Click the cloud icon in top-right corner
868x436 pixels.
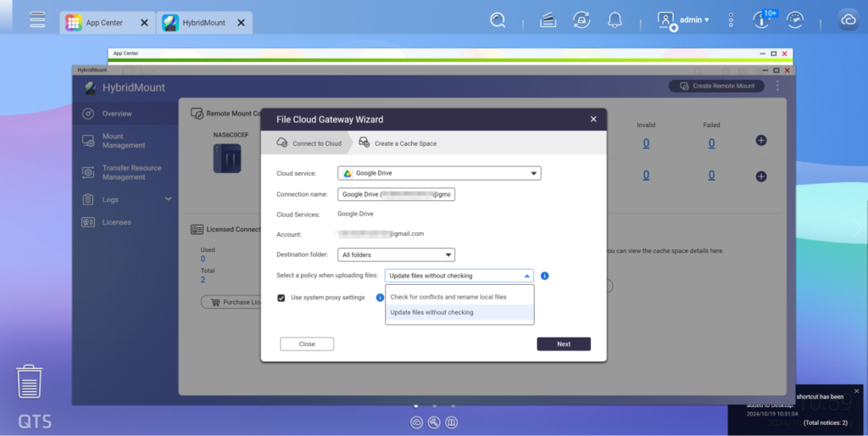(x=848, y=20)
